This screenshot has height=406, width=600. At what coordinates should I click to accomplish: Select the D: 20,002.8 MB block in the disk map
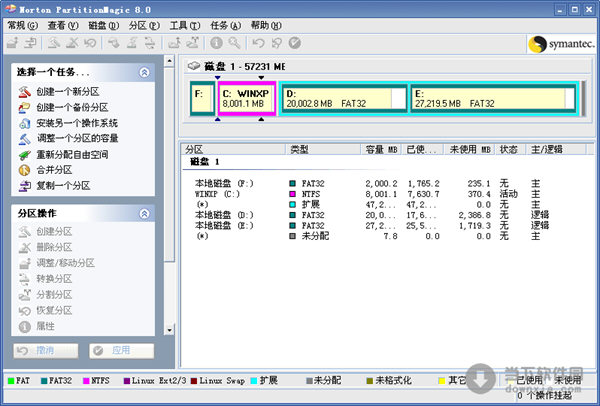click(344, 98)
